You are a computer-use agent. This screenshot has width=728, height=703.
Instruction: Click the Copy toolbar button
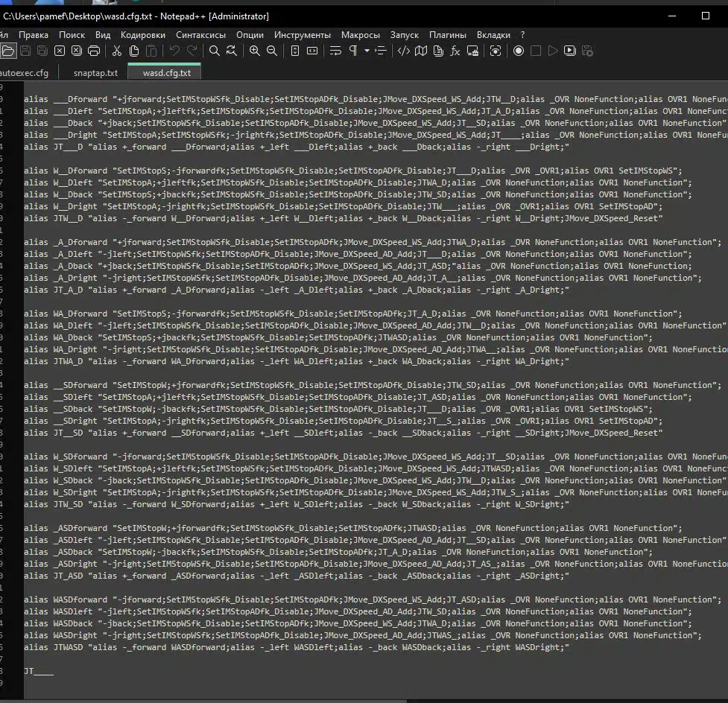[134, 51]
